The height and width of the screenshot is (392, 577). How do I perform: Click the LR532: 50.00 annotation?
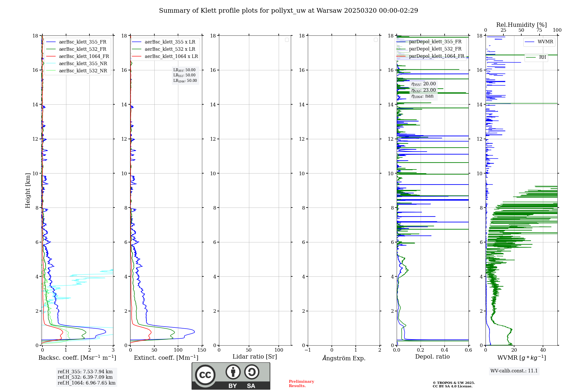[x=184, y=75]
